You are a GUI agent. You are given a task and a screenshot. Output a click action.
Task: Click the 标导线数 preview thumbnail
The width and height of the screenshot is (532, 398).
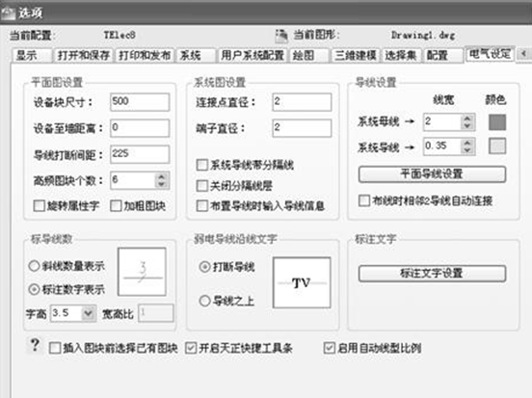click(x=142, y=272)
